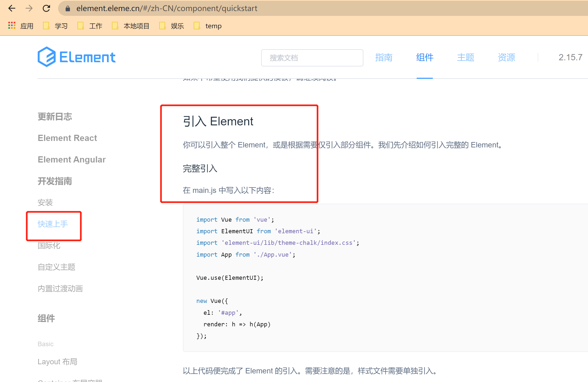Select 安装 in the sidebar

click(x=45, y=202)
